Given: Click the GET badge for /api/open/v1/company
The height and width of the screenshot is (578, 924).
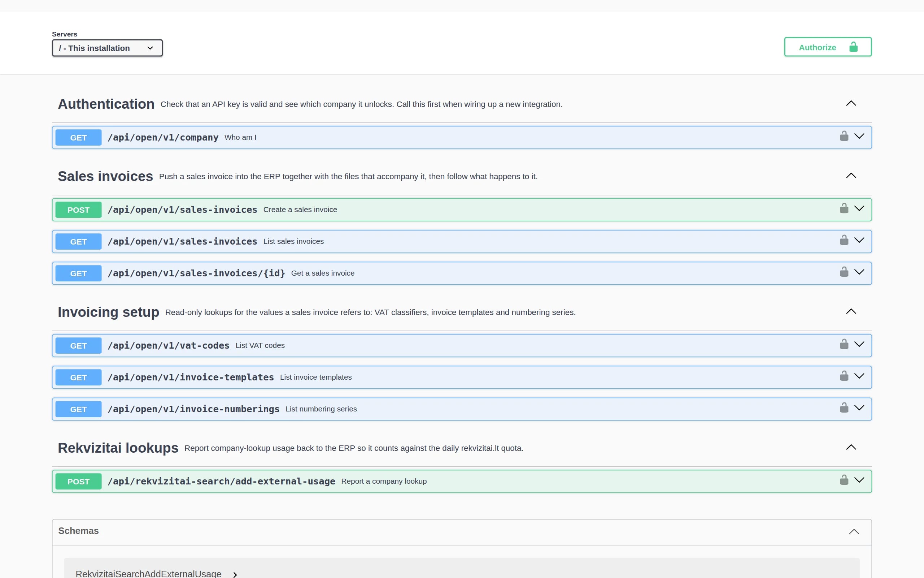Looking at the screenshot, I should pos(78,138).
